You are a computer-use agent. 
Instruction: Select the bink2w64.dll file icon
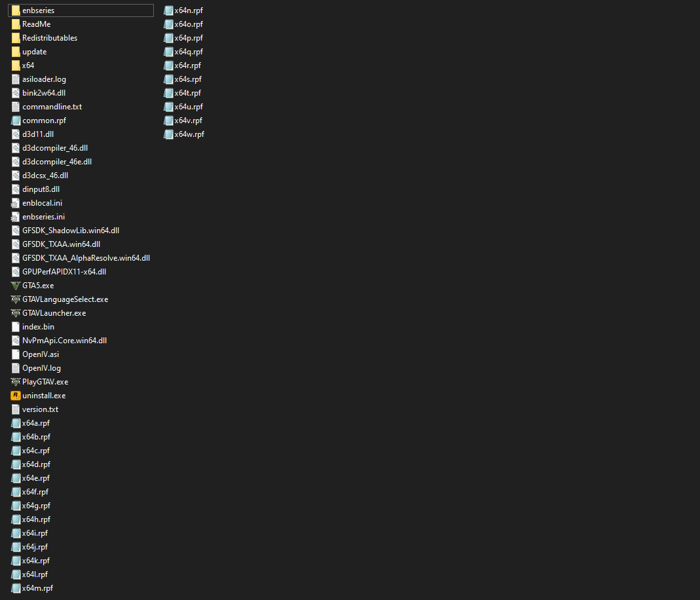[16, 93]
